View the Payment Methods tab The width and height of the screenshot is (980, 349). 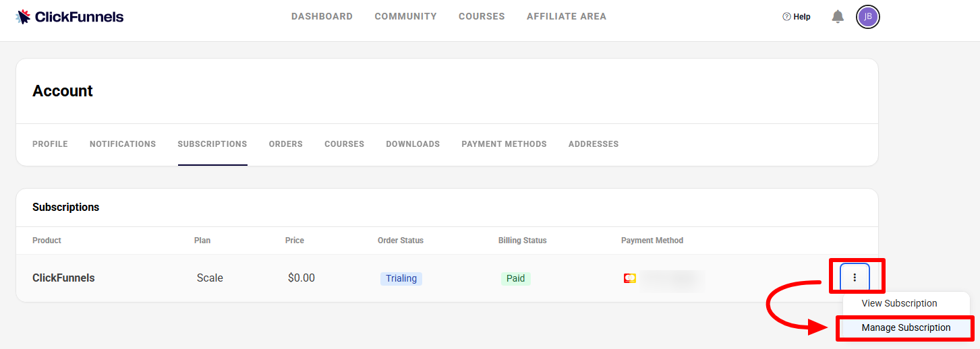(504, 144)
